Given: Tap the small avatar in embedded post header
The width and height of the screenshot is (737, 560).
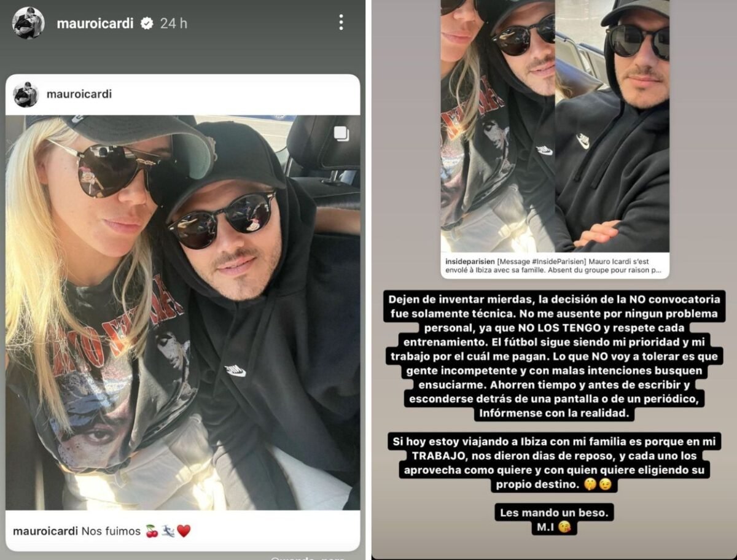Looking at the screenshot, I should [x=26, y=95].
